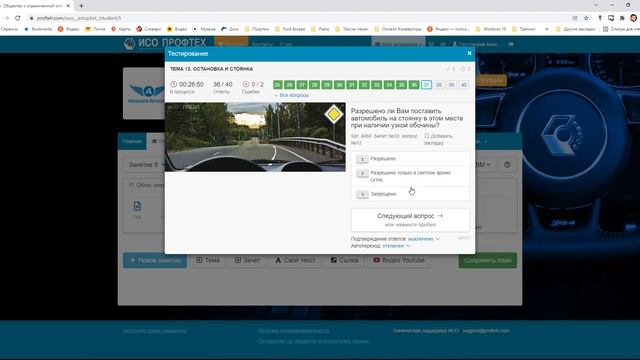Open Подтверждение ответов dropdown
640x360 pixels.
424,239
